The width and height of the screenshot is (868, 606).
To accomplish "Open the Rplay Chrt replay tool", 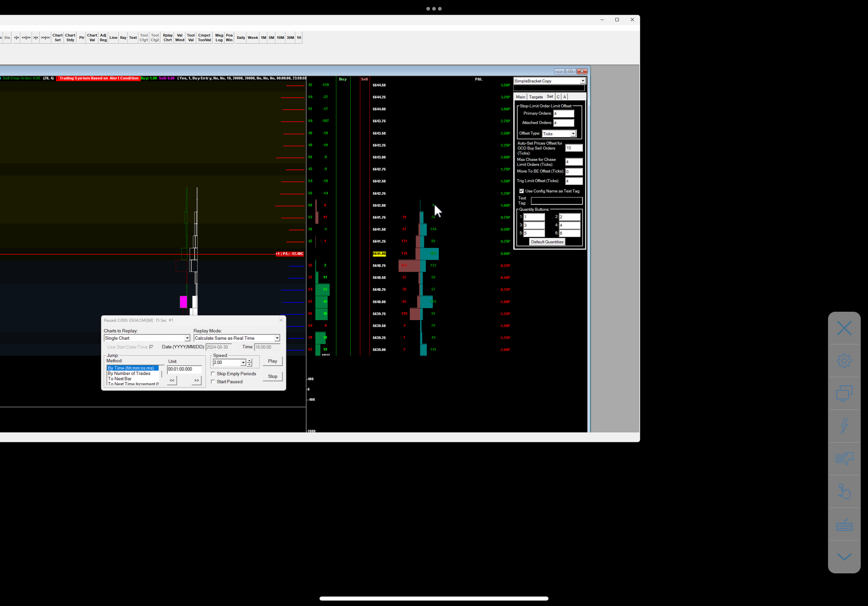I will click(x=168, y=37).
